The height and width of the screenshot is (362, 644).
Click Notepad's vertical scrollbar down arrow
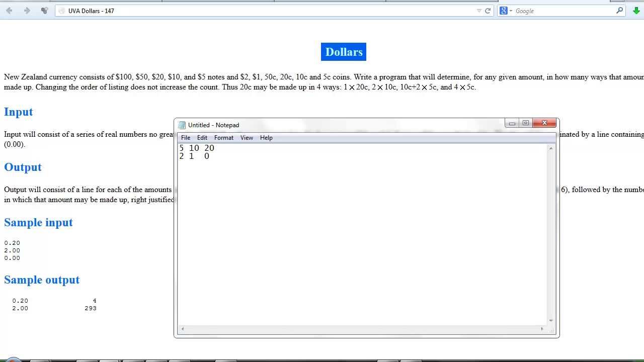(x=551, y=321)
